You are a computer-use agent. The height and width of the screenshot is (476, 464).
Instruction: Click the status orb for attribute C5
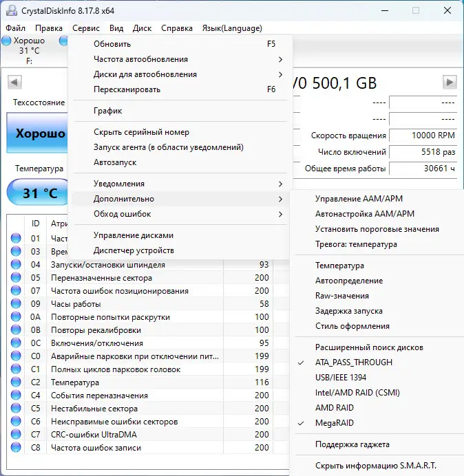[16, 409]
